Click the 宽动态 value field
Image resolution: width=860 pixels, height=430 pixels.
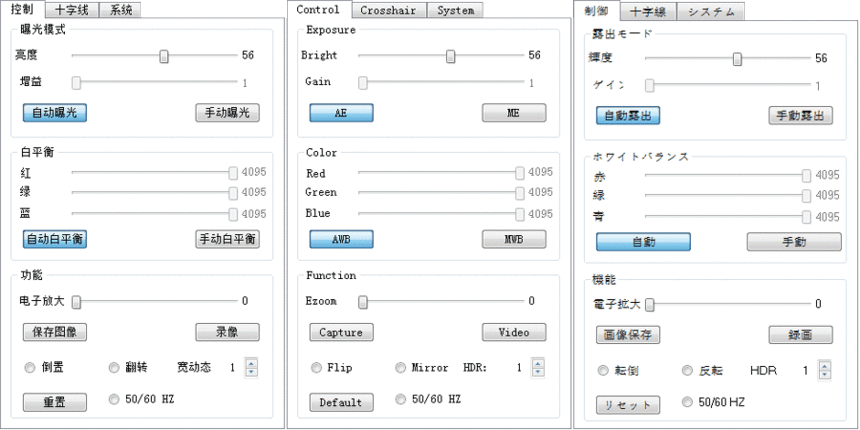click(232, 368)
